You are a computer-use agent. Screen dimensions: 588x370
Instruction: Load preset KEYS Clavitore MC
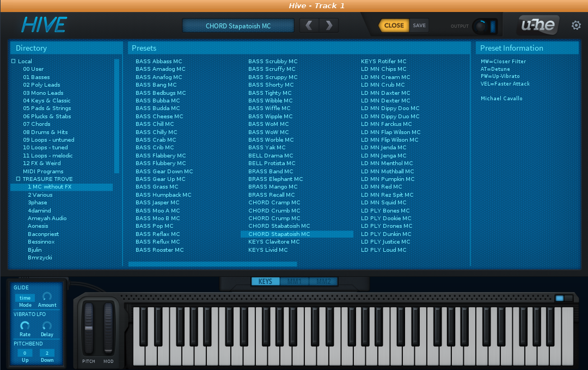274,241
